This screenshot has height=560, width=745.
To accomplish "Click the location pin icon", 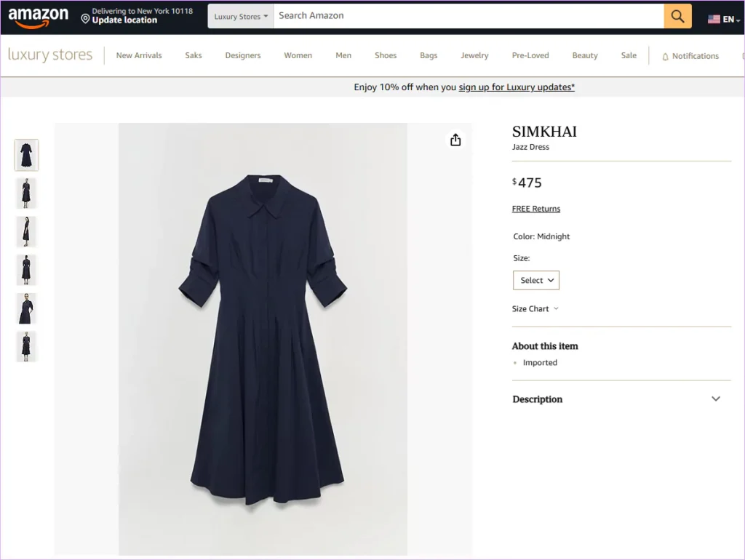I will pyautogui.click(x=85, y=18).
